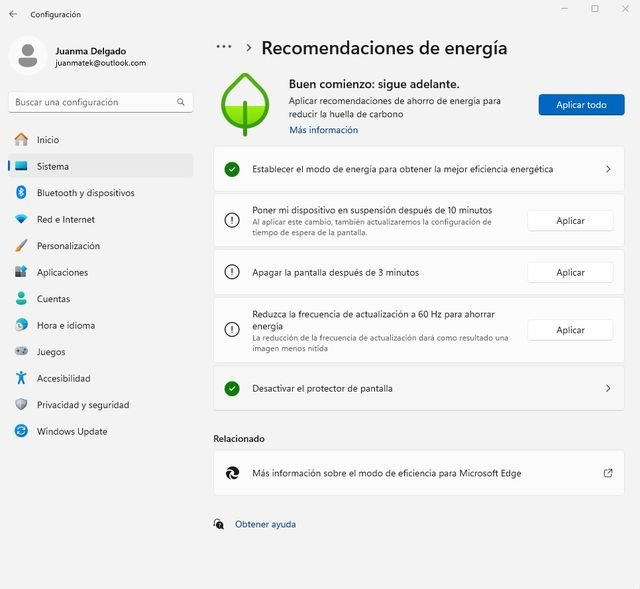Expand the modo de energía recommendation chevron
This screenshot has width=640, height=589.
608,170
